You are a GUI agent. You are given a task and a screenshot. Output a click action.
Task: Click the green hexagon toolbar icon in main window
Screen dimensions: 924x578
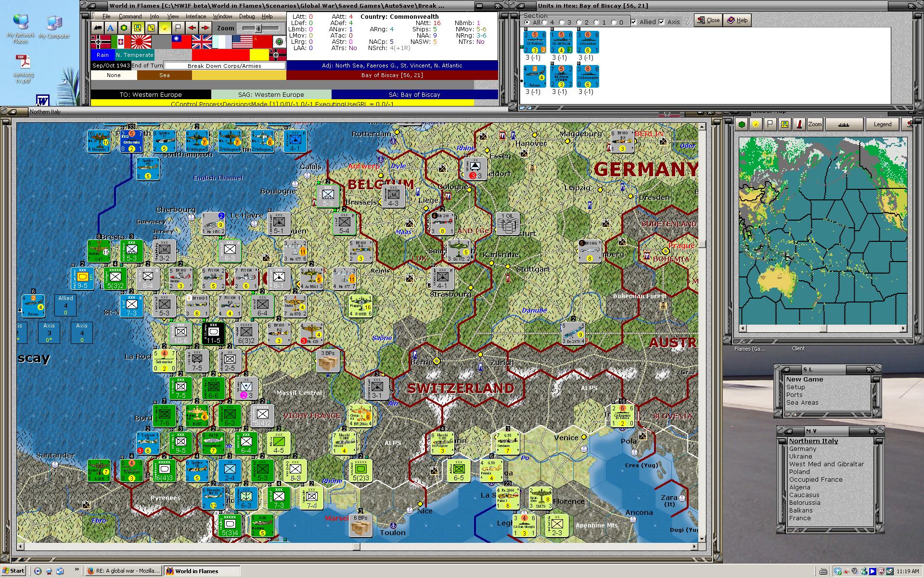click(x=124, y=27)
